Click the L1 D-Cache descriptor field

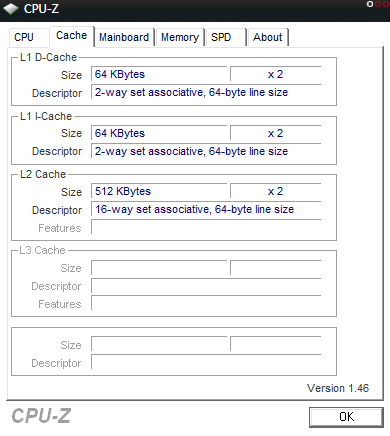pos(206,92)
